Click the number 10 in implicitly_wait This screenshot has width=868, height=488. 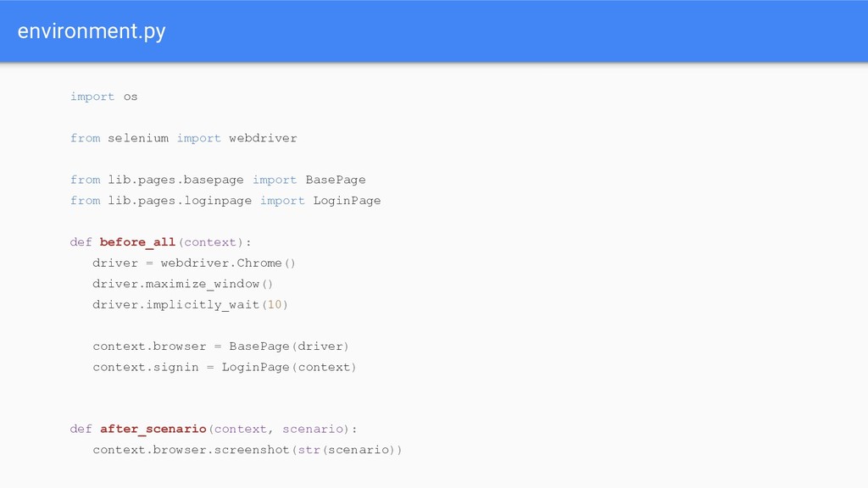275,305
